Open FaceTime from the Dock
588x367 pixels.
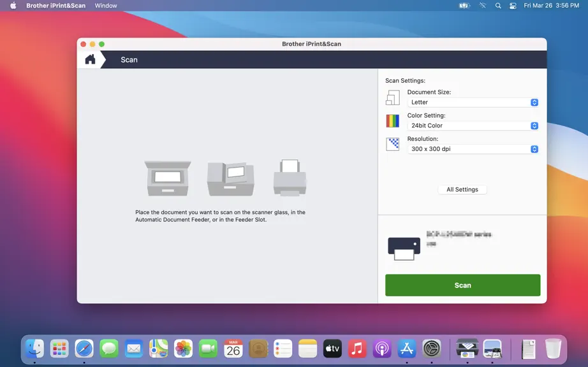tap(208, 349)
